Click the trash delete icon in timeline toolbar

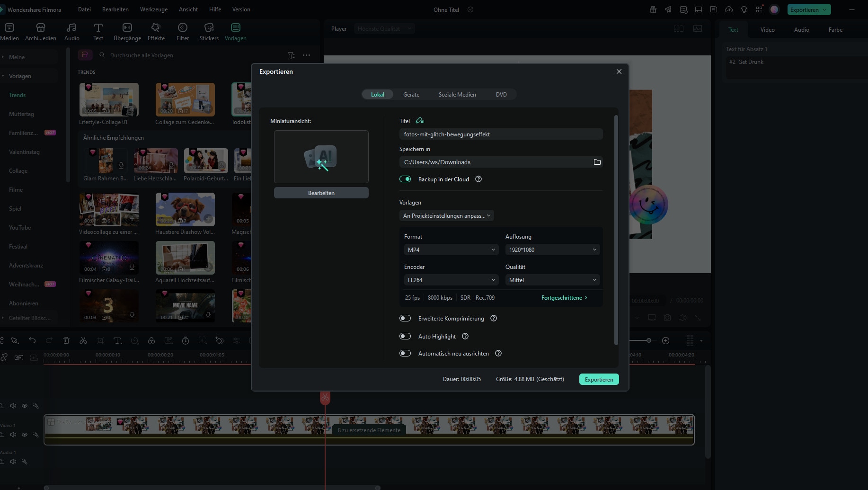click(66, 340)
